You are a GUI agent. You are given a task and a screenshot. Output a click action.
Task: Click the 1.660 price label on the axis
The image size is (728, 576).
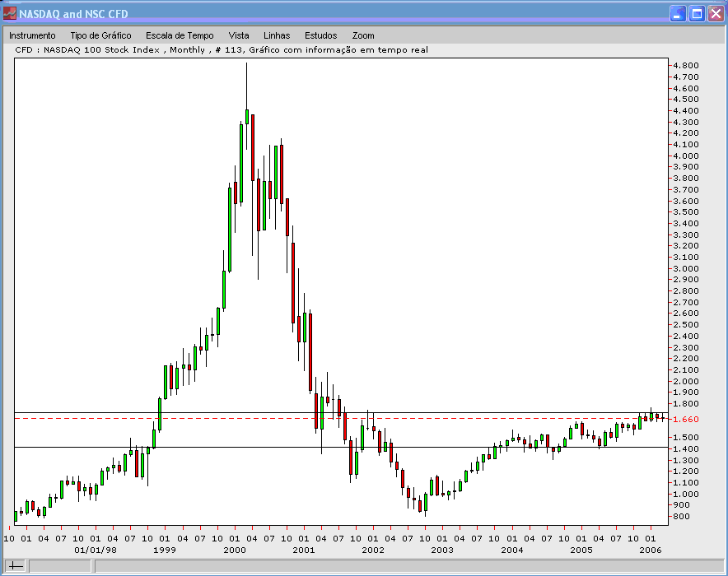pos(686,418)
